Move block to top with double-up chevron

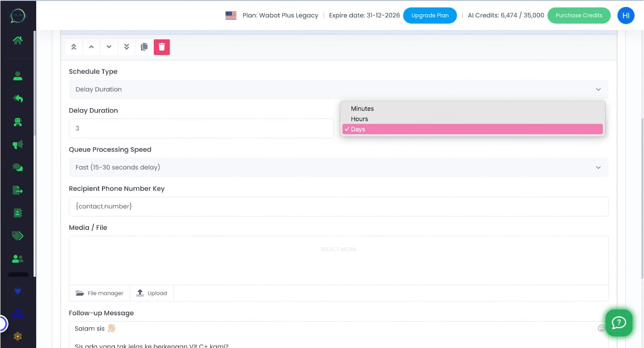(74, 47)
